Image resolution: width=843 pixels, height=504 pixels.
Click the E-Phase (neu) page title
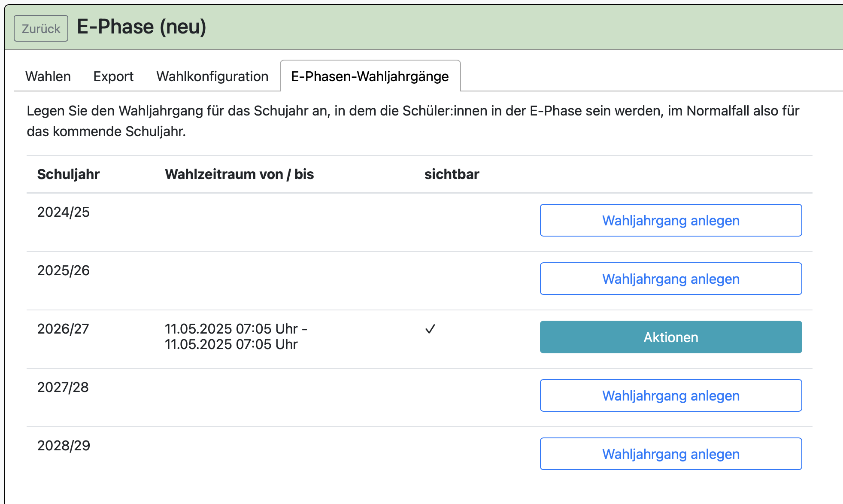[x=142, y=27]
